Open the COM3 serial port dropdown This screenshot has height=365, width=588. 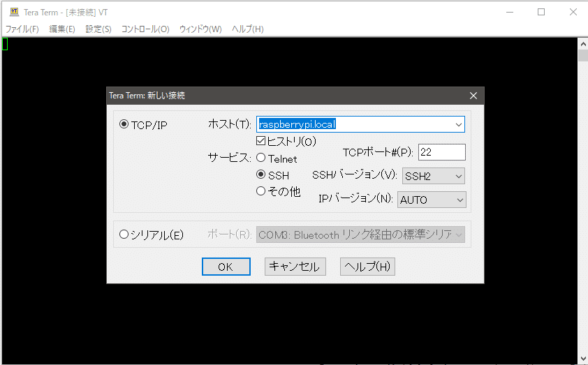360,234
